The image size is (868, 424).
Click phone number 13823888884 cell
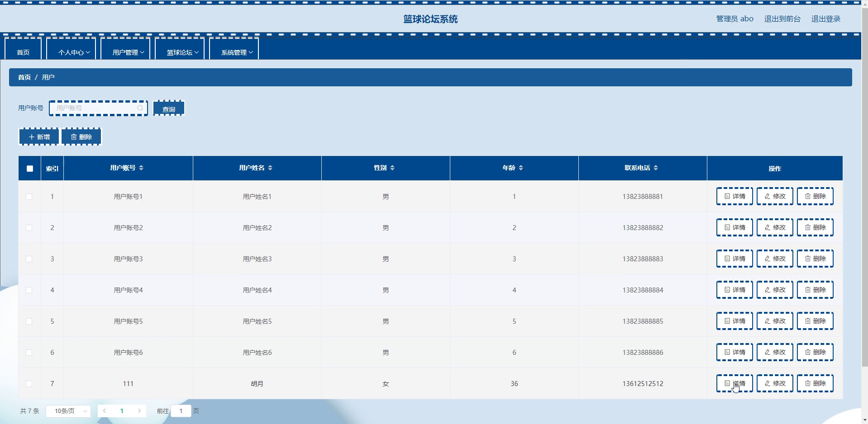click(643, 290)
